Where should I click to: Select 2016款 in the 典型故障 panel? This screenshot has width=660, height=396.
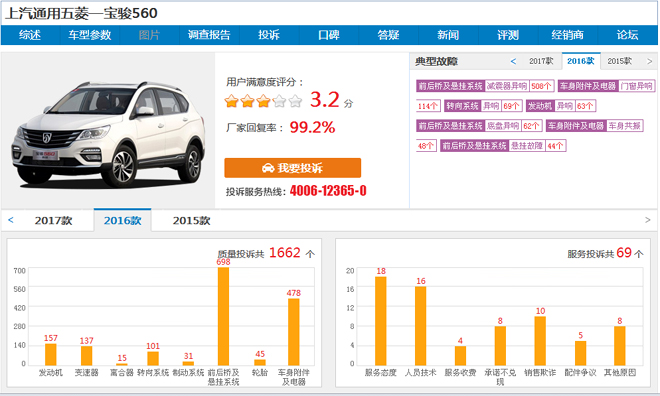coord(581,61)
